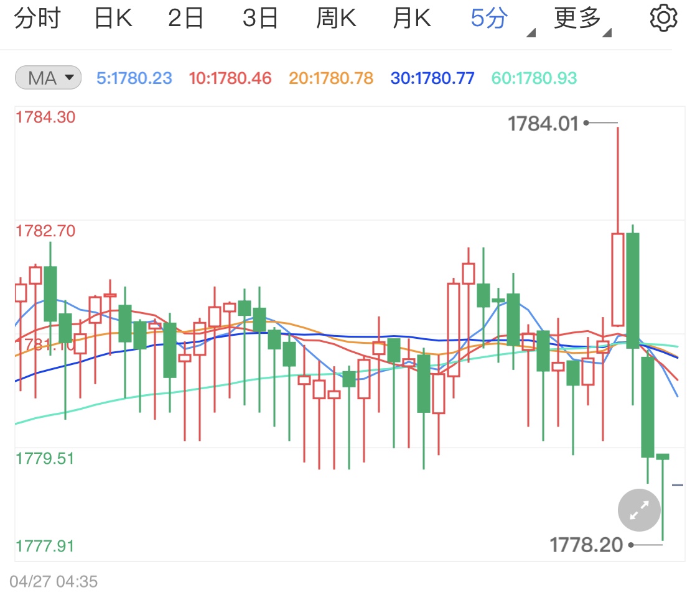Switch to 月K monthly chart tab
Viewport: 700px width, 600px height.
[x=412, y=18]
